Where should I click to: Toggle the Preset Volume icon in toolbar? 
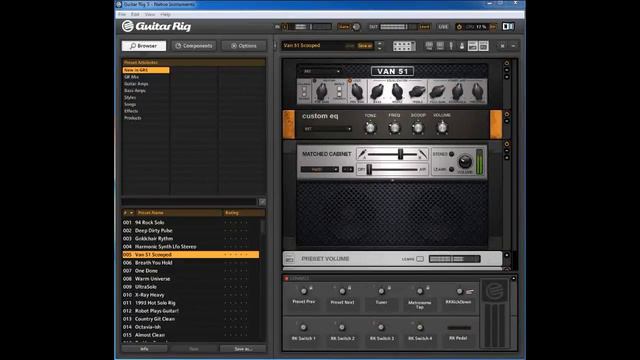click(x=473, y=46)
